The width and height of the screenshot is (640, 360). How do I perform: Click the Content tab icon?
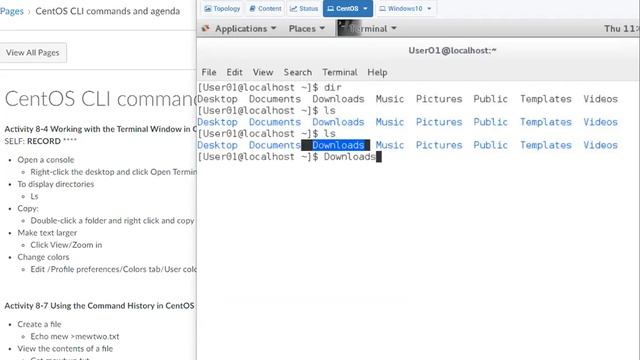253,9
